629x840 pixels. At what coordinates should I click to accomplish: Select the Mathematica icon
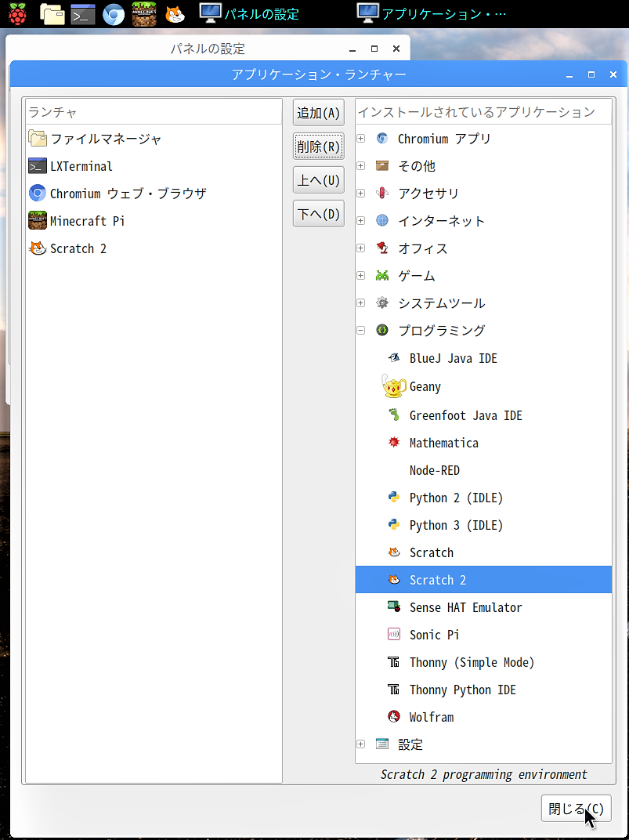pos(394,443)
